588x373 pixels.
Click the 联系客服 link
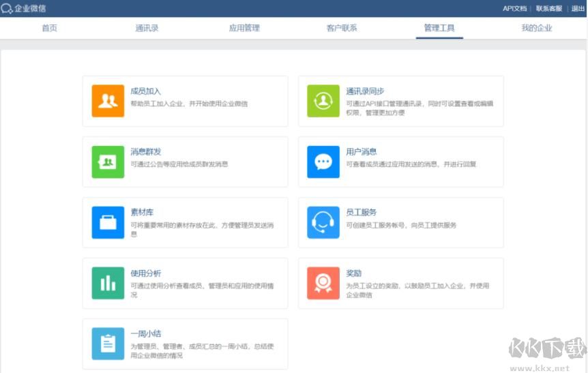point(548,8)
